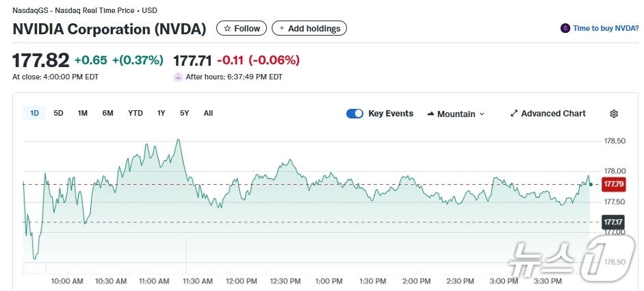Open the Time to buy NVDA? link
Viewport: 644px width, 291px height.
[x=606, y=29]
